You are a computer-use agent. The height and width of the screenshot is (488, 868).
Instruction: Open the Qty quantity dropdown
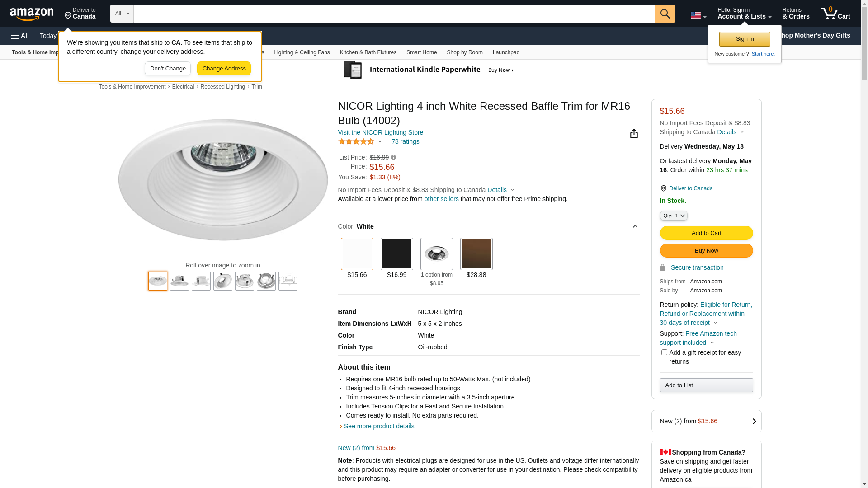[674, 216]
